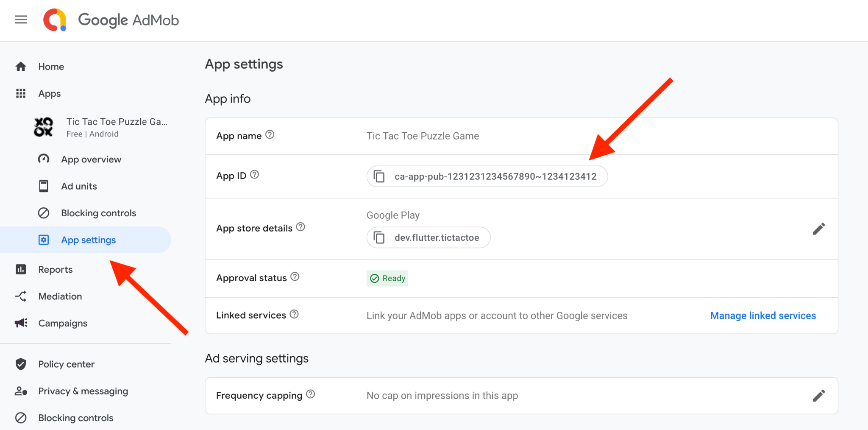Copy the App ID using the copy icon
This screenshot has width=868, height=430.
pos(379,176)
